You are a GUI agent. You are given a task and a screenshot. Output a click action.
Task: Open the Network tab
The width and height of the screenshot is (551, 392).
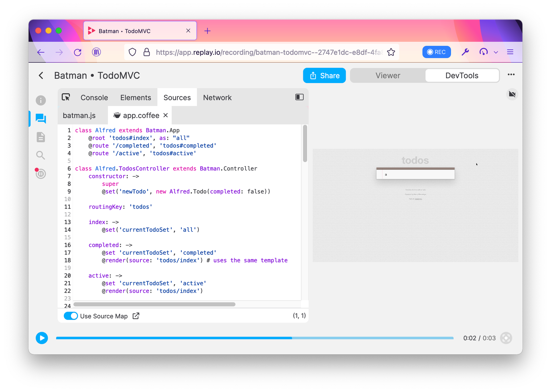pyautogui.click(x=217, y=98)
